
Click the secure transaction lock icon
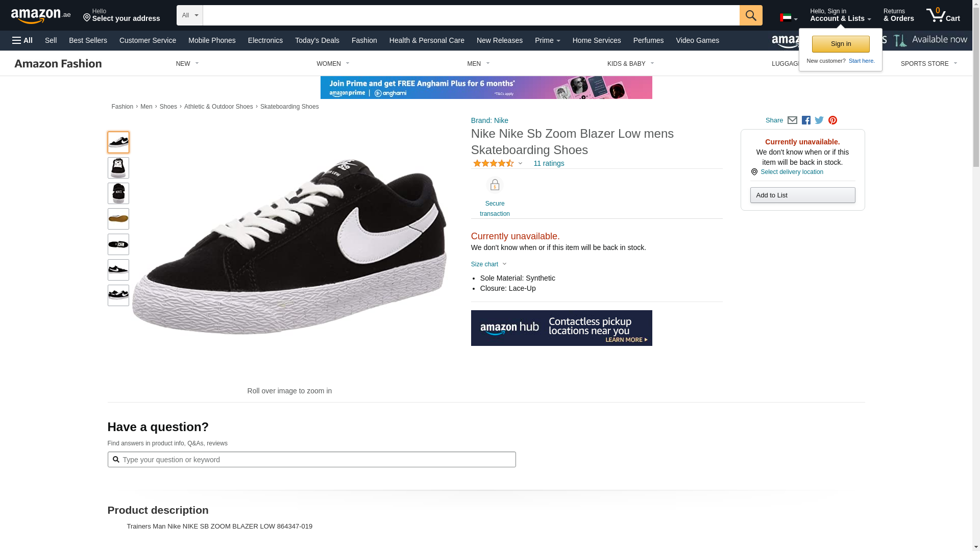495,185
